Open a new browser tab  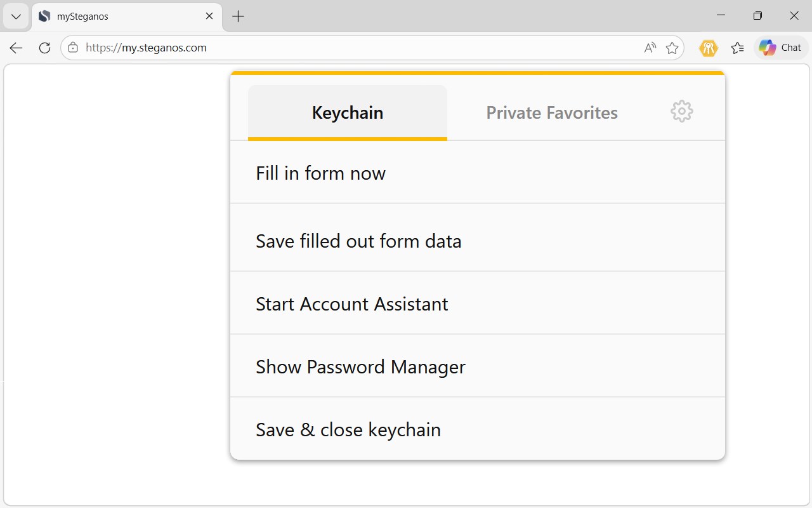pos(239,17)
